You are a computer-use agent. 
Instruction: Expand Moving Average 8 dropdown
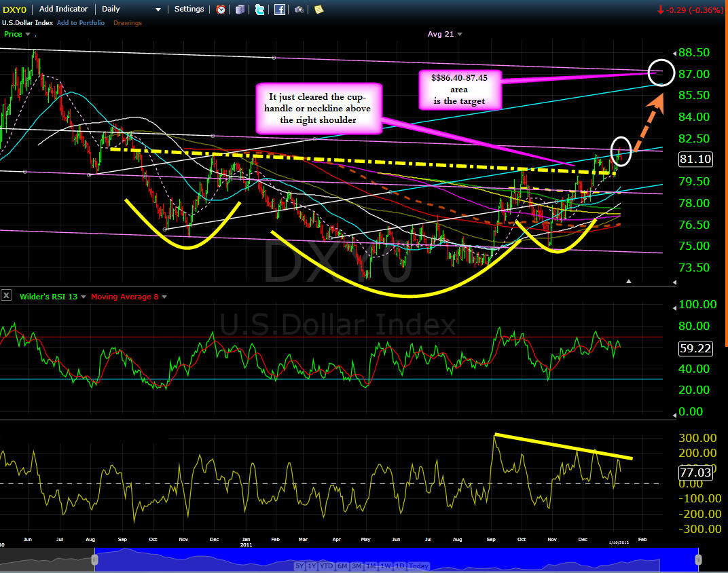click(164, 297)
